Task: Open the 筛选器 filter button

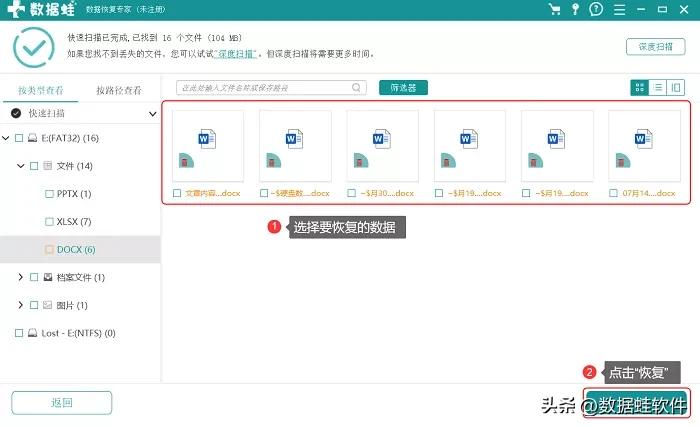Action: tap(403, 88)
